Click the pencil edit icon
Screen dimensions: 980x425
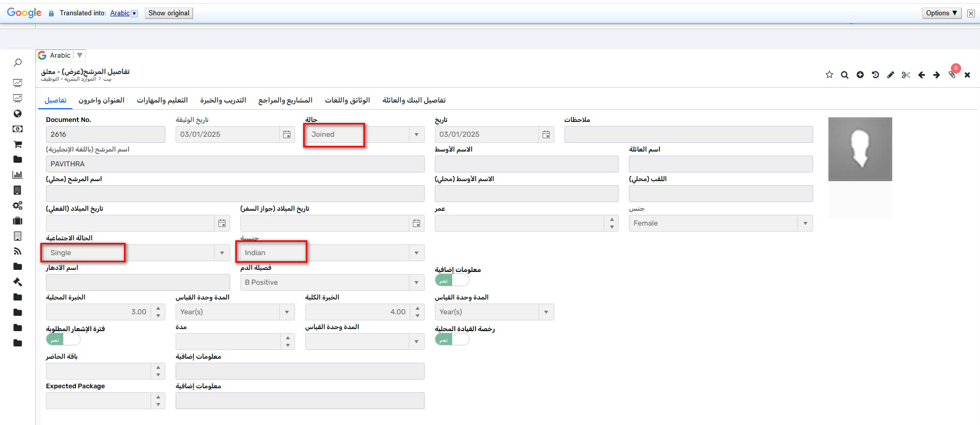[x=891, y=75]
